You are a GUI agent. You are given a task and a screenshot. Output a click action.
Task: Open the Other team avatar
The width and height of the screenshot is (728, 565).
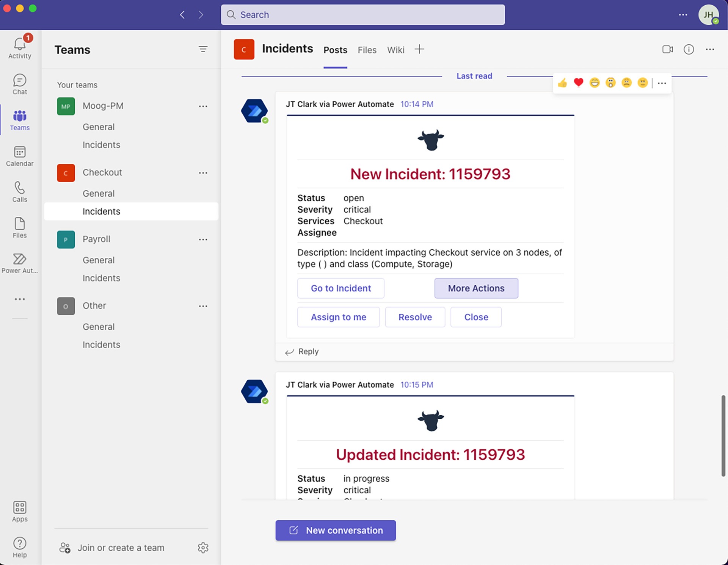click(x=66, y=306)
